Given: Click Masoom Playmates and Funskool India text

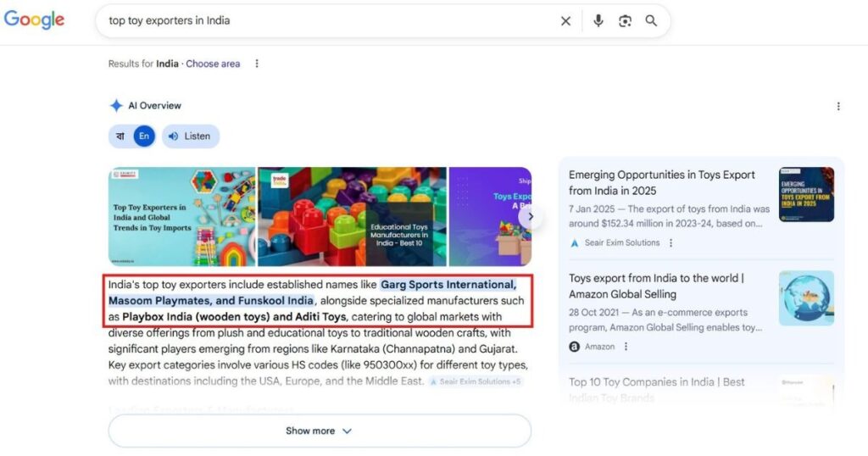Looking at the screenshot, I should (211, 301).
